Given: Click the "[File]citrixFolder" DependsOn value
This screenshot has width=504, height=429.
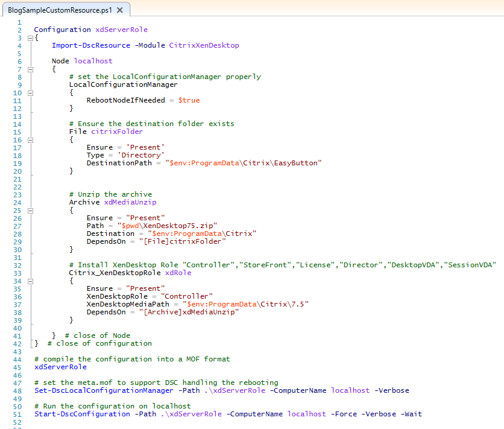Looking at the screenshot, I should [x=182, y=241].
